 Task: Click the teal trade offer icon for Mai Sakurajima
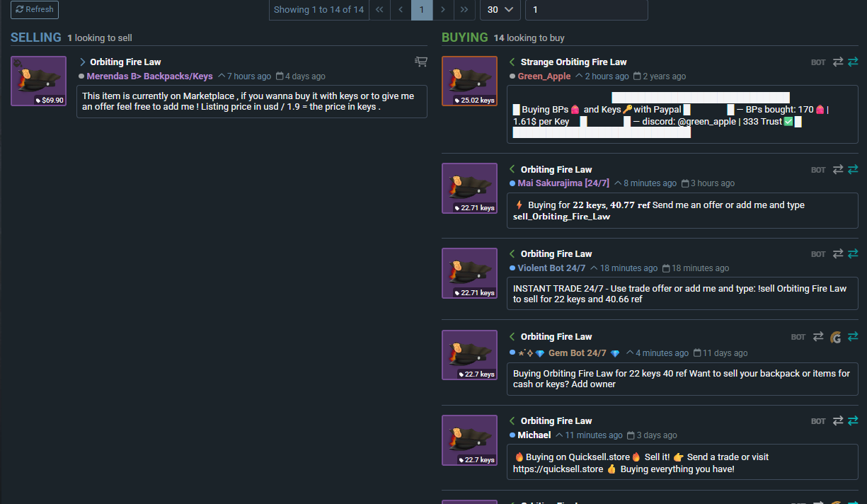[x=853, y=169]
